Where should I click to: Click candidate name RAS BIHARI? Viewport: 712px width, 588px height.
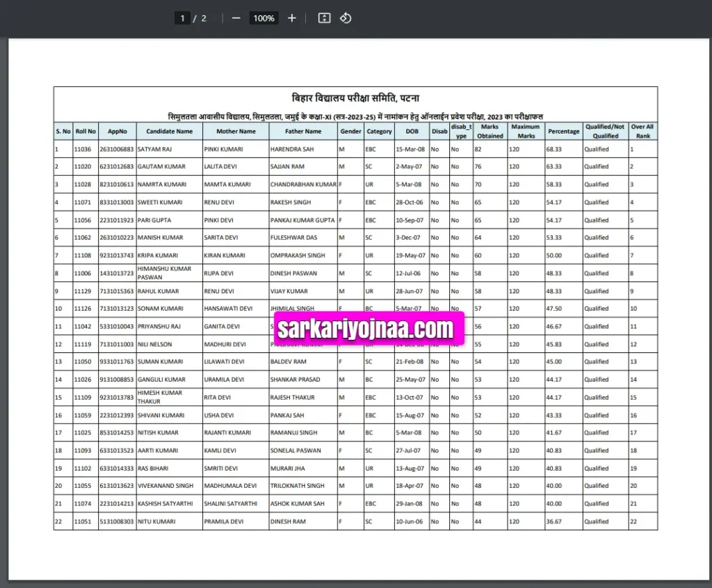153,468
